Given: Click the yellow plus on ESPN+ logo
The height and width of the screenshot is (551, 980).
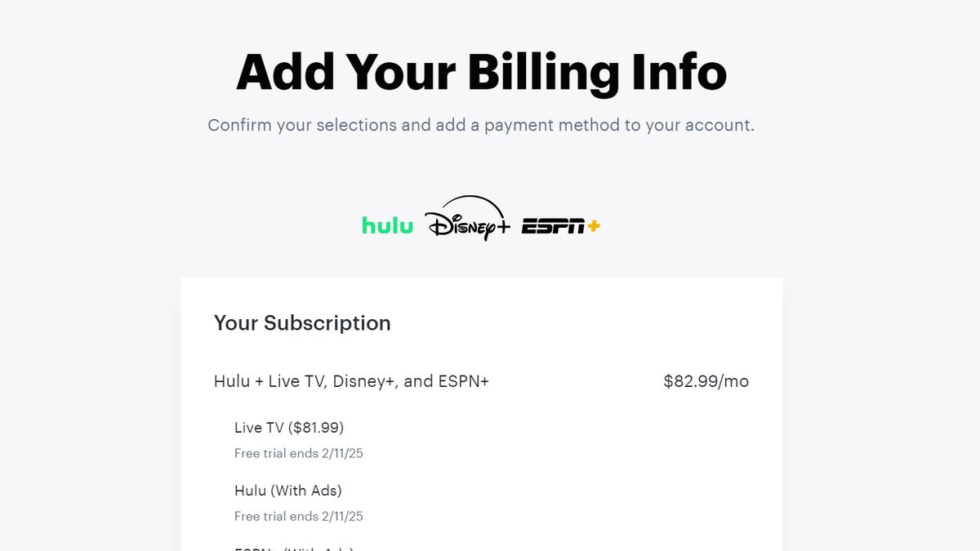Looking at the screenshot, I should click(593, 225).
